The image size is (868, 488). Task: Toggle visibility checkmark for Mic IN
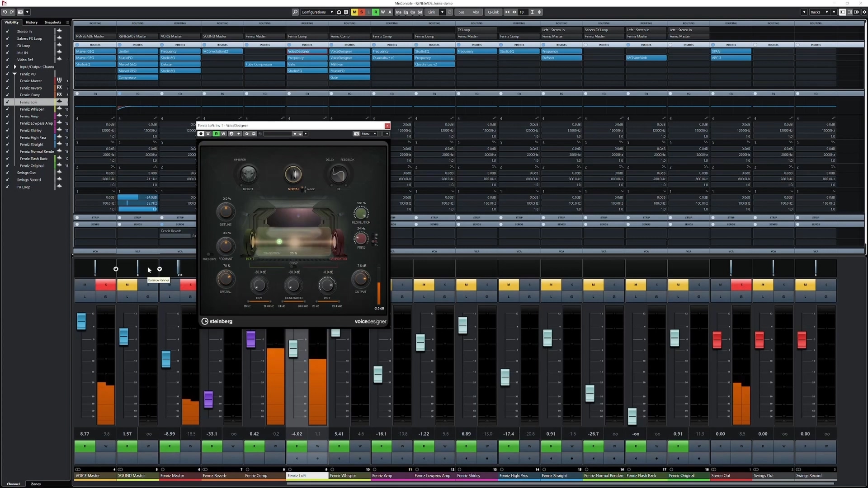click(x=7, y=53)
